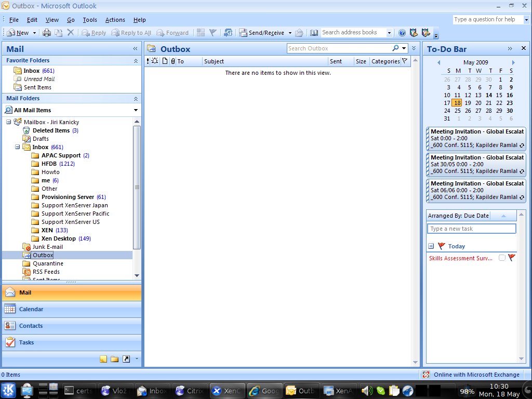Click the Shortcuts icon in navigation pane

[x=126, y=359]
